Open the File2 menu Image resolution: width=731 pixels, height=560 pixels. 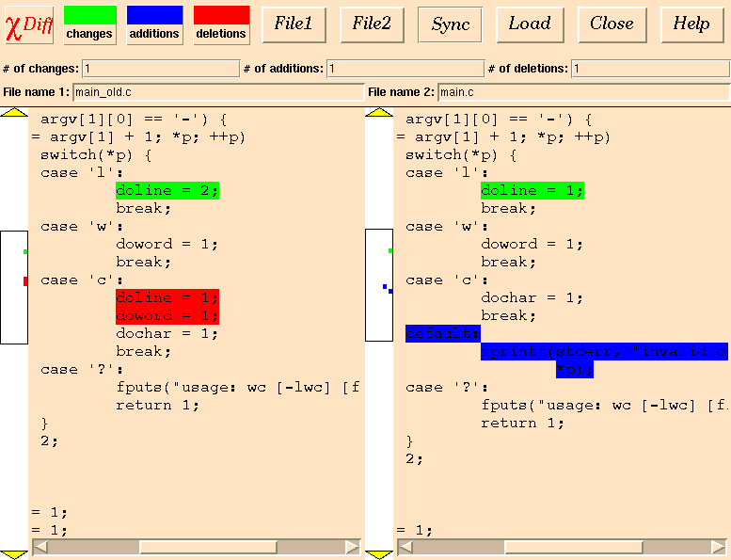(372, 24)
